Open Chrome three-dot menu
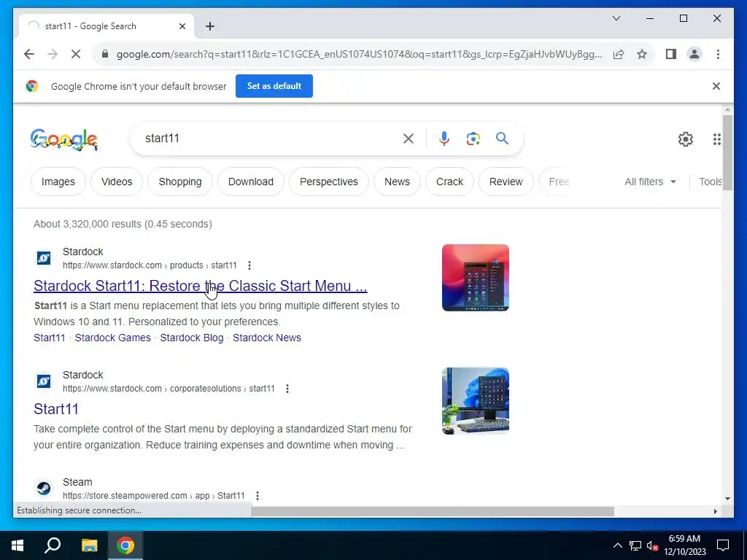 tap(718, 54)
